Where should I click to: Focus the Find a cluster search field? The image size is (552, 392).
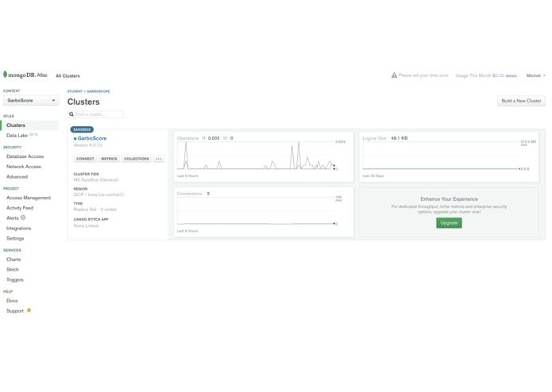[x=95, y=114]
